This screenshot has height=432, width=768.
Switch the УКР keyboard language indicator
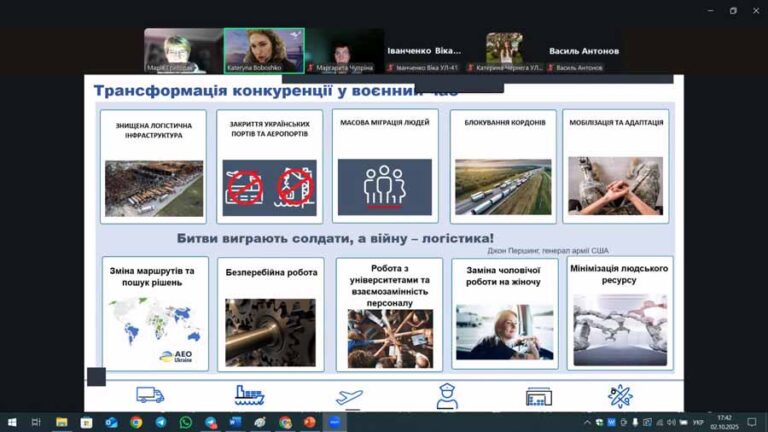698,422
